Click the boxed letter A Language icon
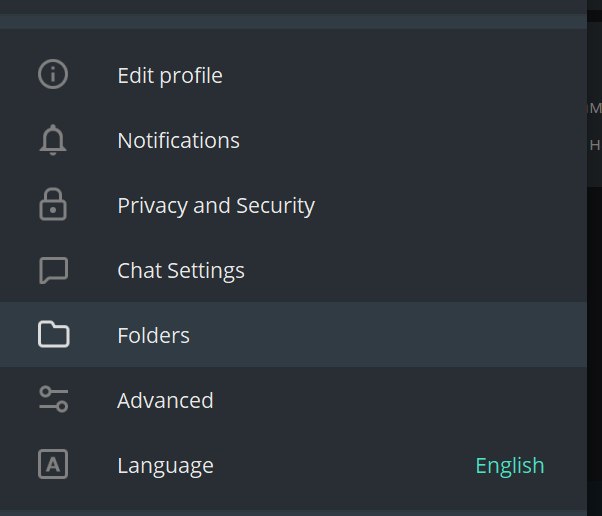Viewport: 602px width, 516px height. click(x=53, y=464)
